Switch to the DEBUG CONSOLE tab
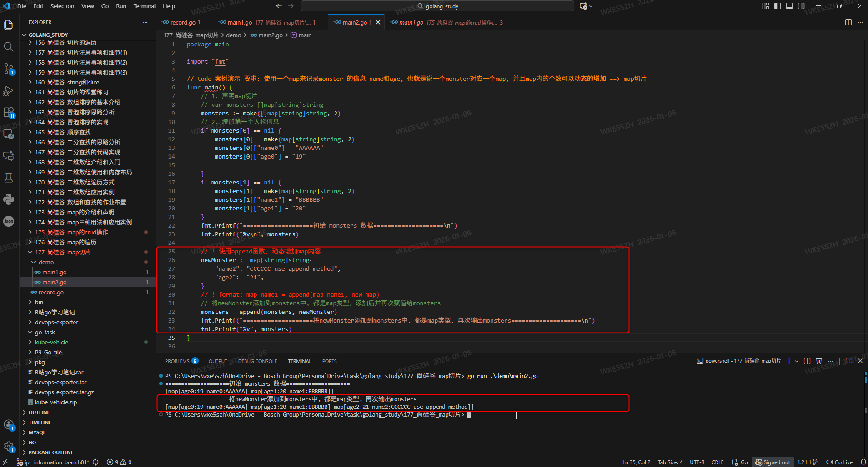 click(257, 361)
